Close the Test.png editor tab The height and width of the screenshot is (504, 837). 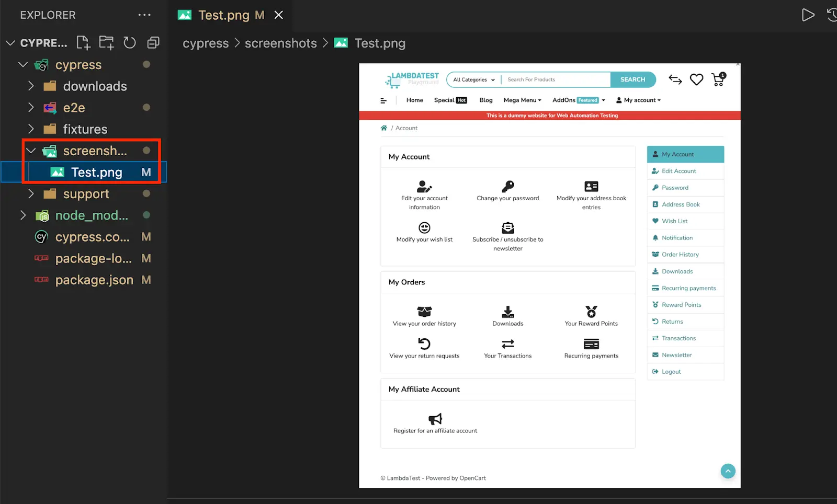[x=279, y=15]
